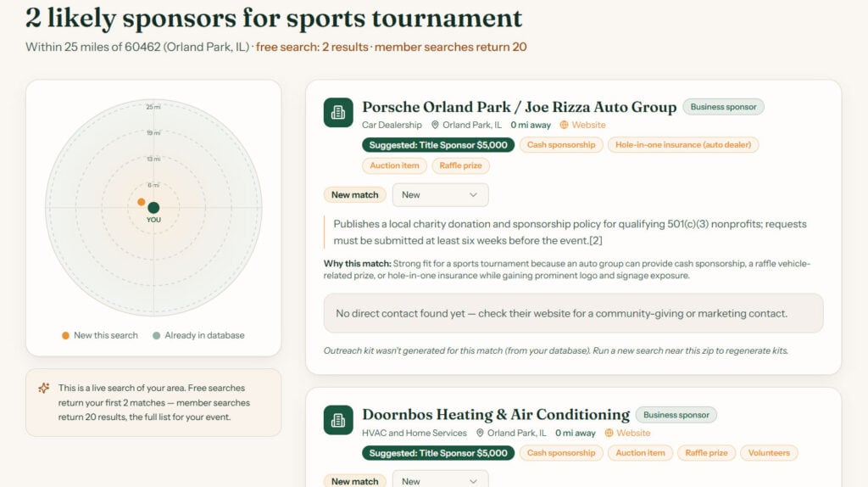Click the location pin icon for Porsche Orland Park

click(x=435, y=126)
